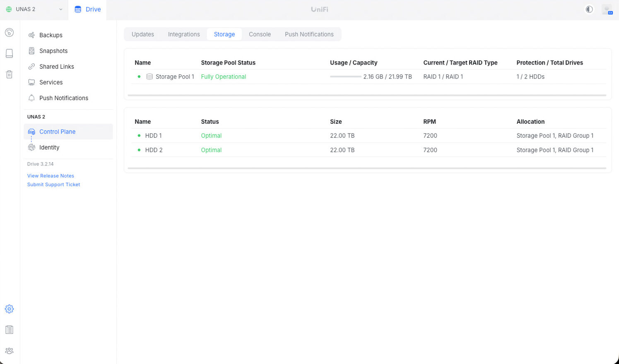
Task: Open the Console tab
Action: [x=260, y=34]
